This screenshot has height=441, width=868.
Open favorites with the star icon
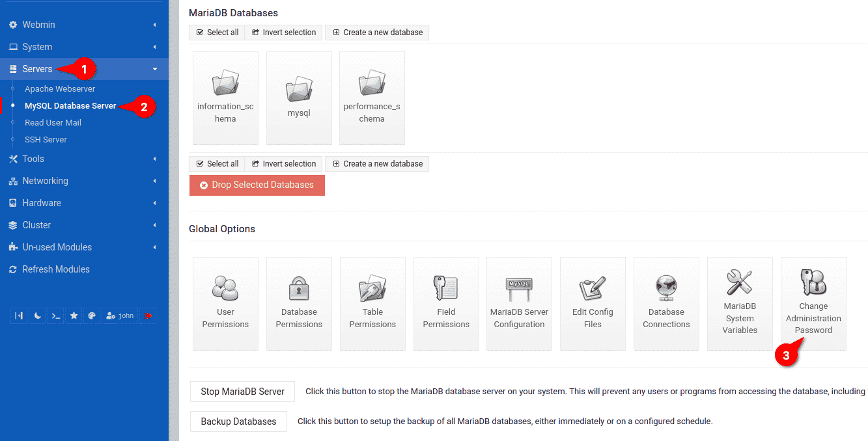tap(74, 315)
